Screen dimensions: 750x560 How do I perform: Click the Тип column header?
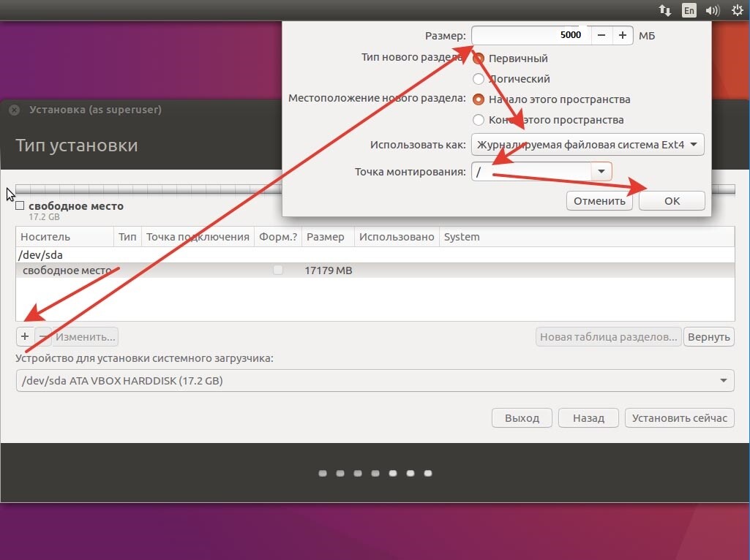(x=127, y=237)
